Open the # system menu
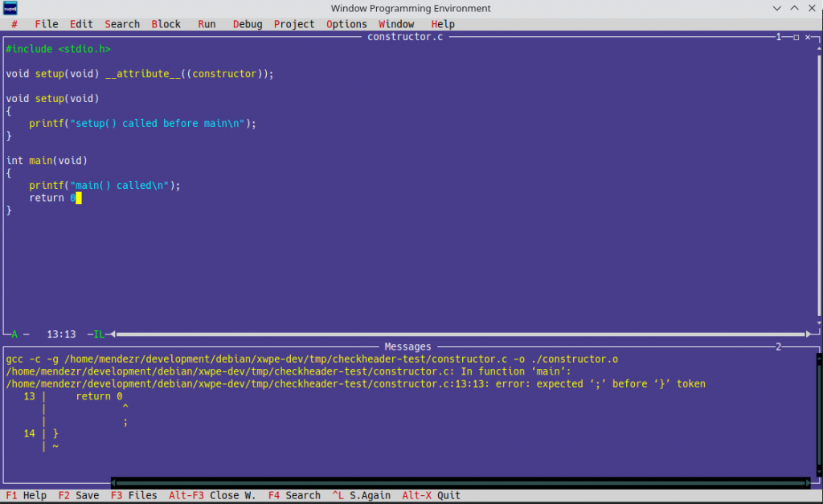The height and width of the screenshot is (504, 823). point(14,24)
